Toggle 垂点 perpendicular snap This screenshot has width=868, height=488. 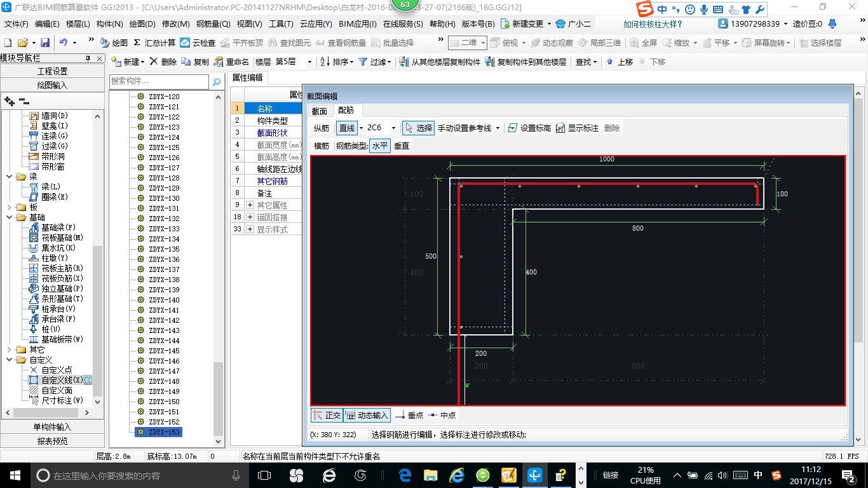[409, 415]
